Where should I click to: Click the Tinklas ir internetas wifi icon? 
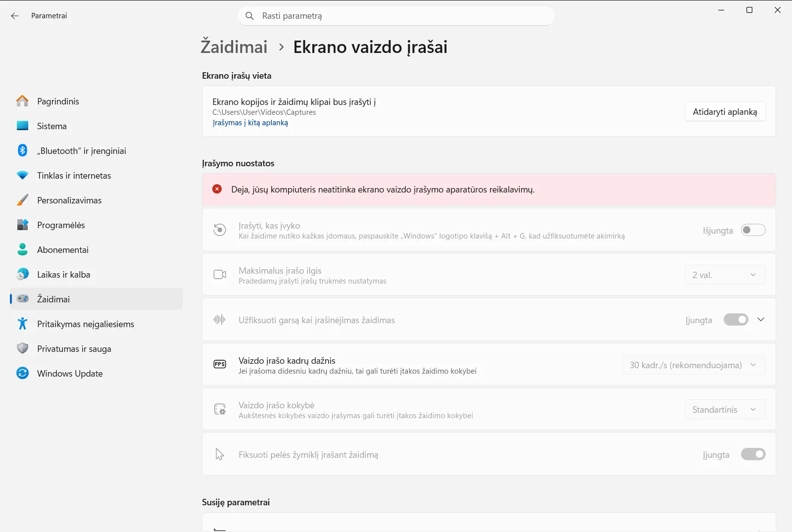click(x=22, y=176)
